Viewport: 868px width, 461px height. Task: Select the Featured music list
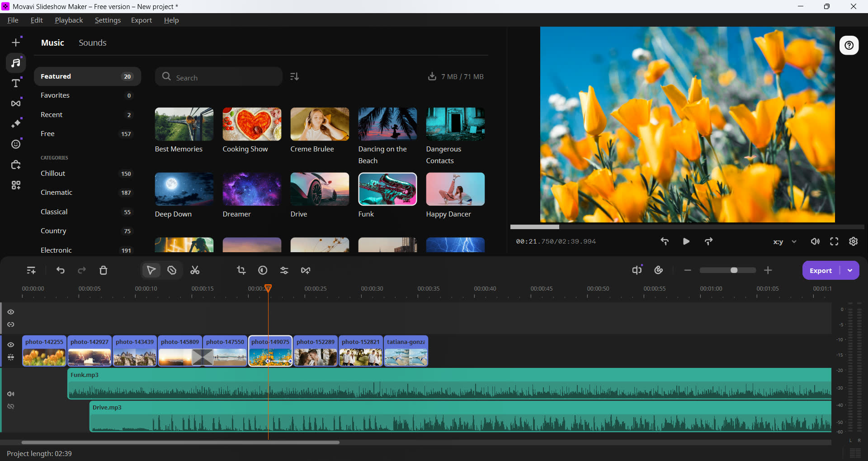click(87, 76)
